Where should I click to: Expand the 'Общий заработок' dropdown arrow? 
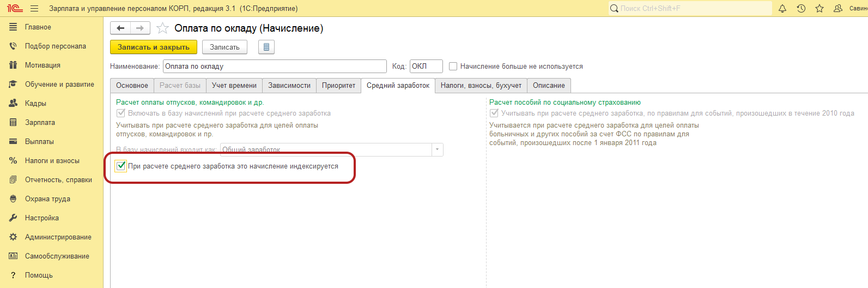[x=437, y=149]
